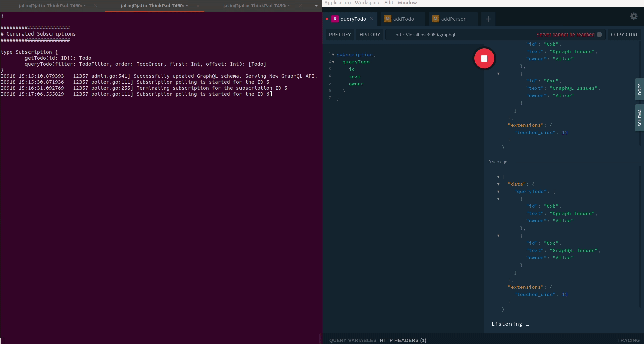This screenshot has height=344, width=644.
Task: Click the S subscription badge on queryTodo tab
Action: click(x=335, y=19)
